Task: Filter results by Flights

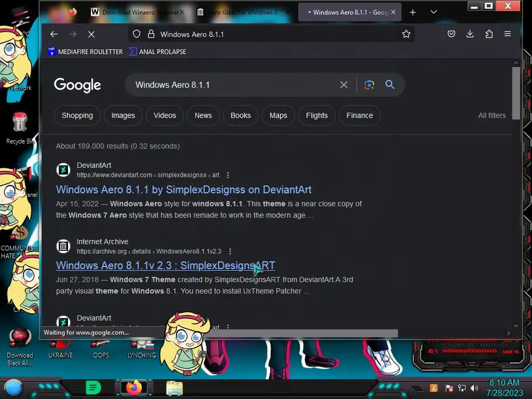Action: 317,115
